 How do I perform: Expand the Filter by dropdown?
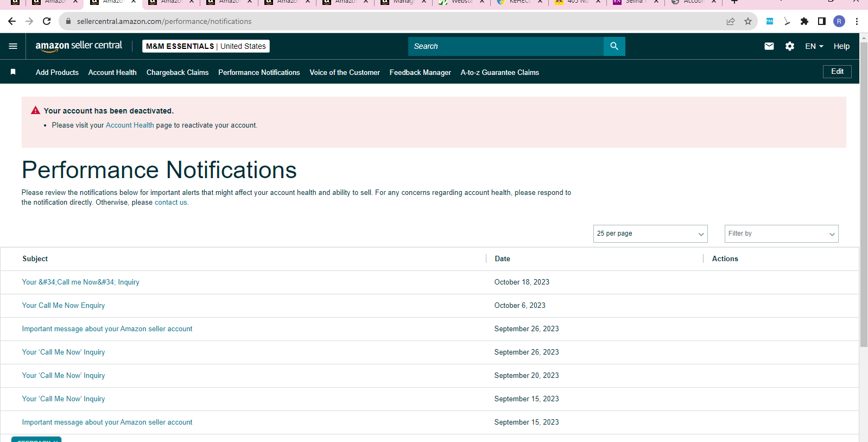(x=782, y=233)
